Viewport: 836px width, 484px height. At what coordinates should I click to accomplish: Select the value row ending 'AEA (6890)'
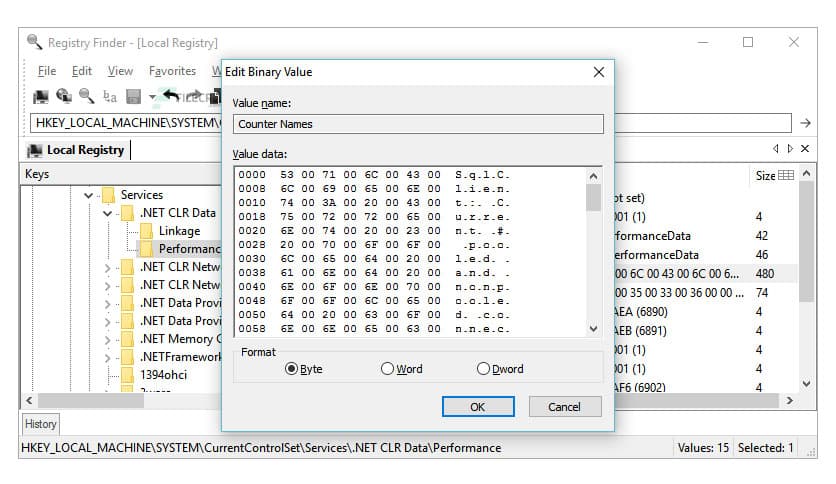706,312
